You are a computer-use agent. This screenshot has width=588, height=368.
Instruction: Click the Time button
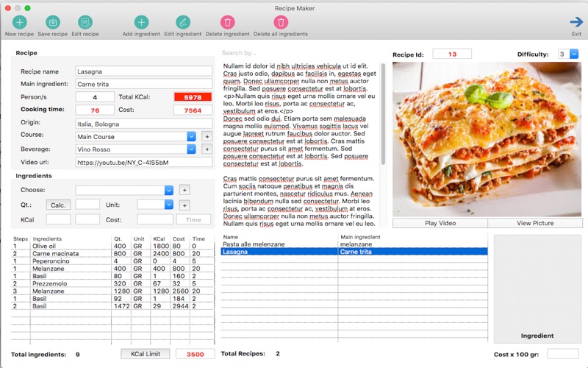pyautogui.click(x=193, y=219)
